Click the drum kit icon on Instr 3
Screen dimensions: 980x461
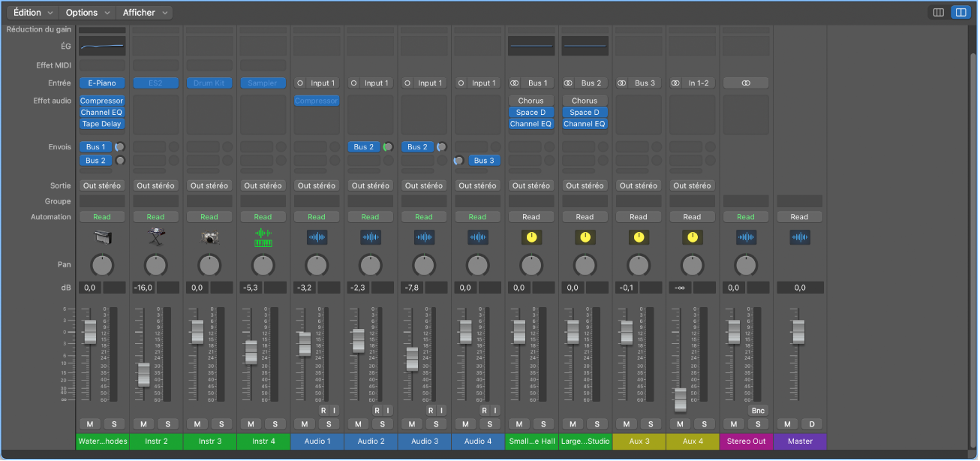coord(209,237)
